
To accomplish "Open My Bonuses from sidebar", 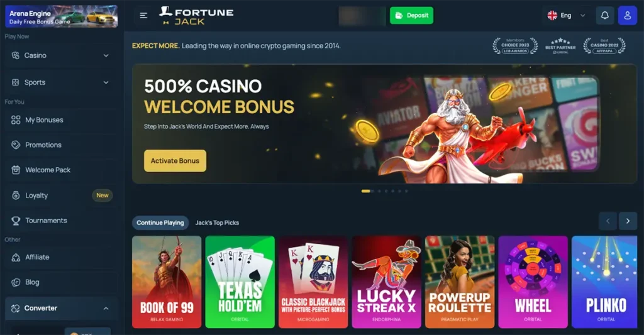I will point(61,120).
